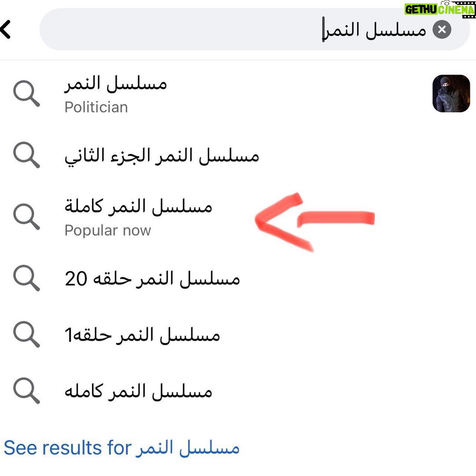Select the suggestion مسلسل النمر كاملة
Screen dimensions: 476x476
pos(238,217)
